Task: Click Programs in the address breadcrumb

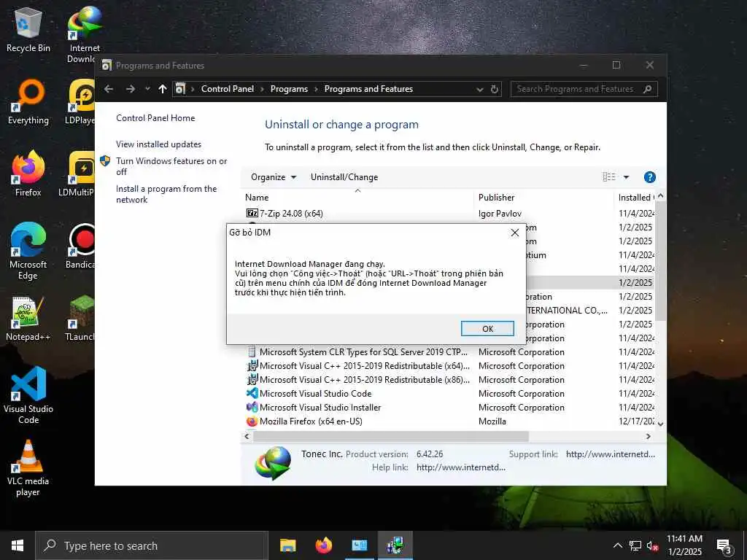Action: [289, 89]
